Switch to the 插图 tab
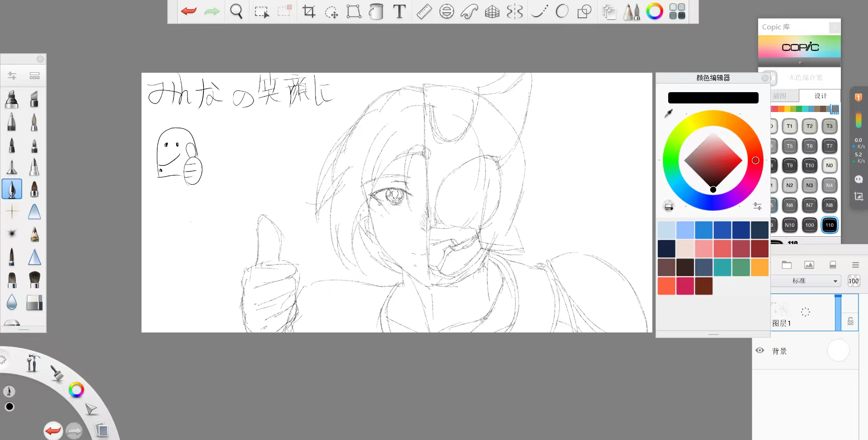This screenshot has width=868, height=440. 781,96
